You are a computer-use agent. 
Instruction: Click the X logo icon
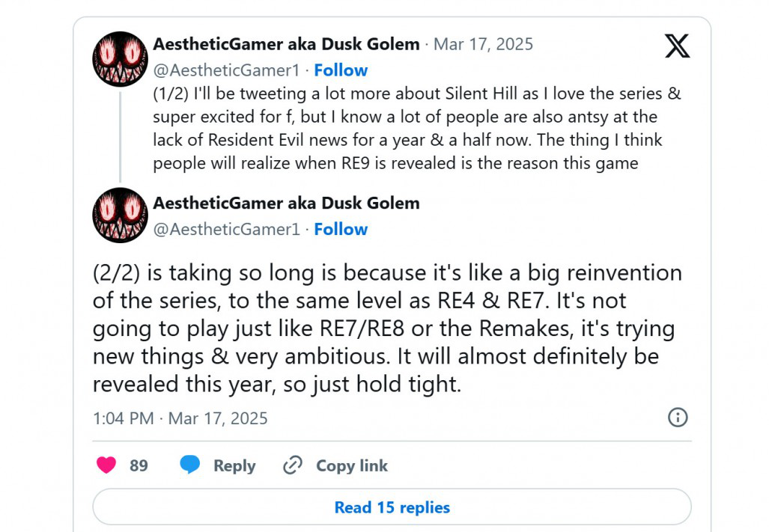(678, 46)
